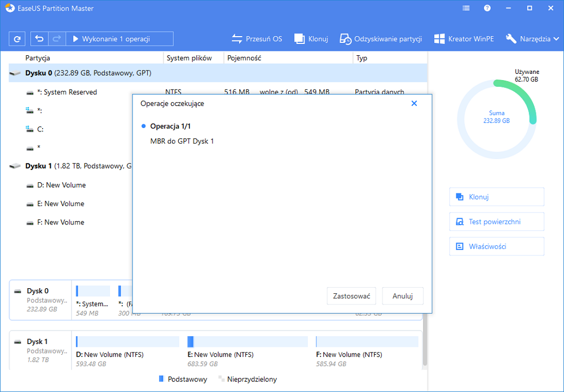Click the Klonuj button in the right panel

point(496,197)
